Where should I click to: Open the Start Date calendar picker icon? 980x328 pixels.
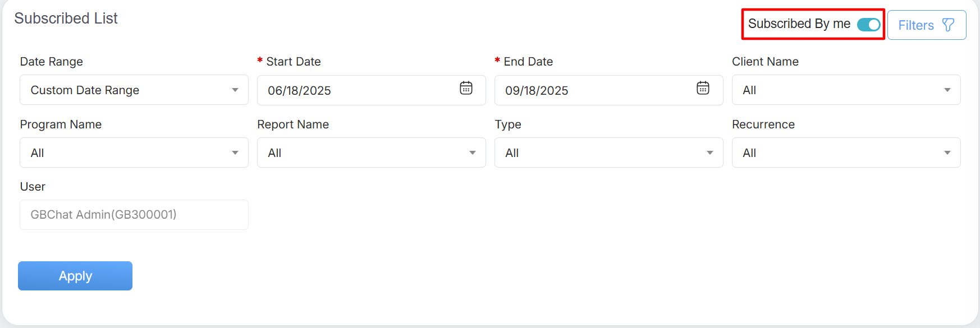pos(466,88)
